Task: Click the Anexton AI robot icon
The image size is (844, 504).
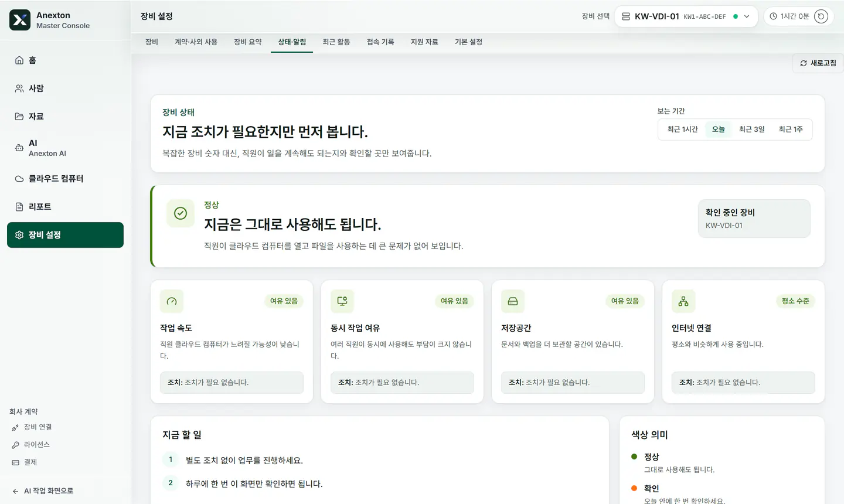Action: click(x=19, y=148)
